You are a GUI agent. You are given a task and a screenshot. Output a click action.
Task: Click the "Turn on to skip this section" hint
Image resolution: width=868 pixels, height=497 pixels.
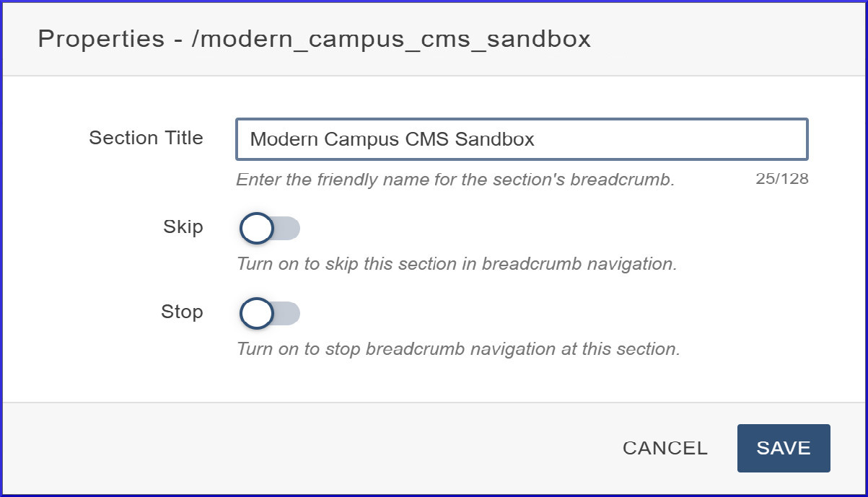pos(456,264)
